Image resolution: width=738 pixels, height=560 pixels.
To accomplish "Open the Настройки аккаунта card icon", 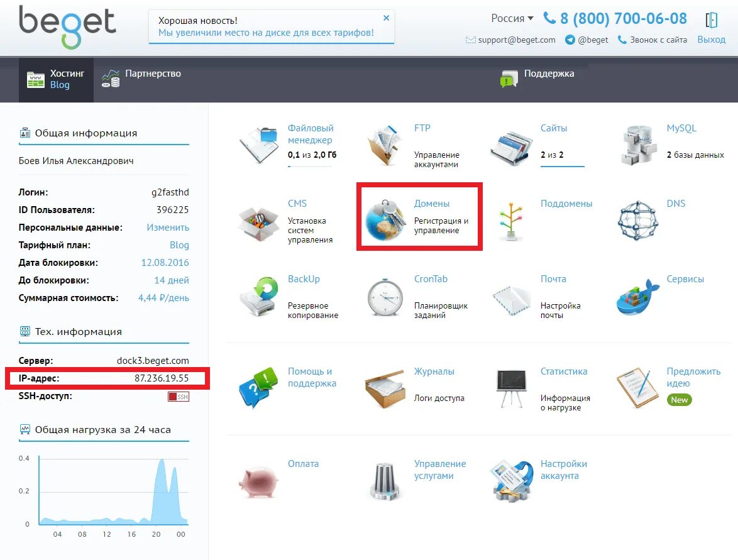I will click(512, 481).
